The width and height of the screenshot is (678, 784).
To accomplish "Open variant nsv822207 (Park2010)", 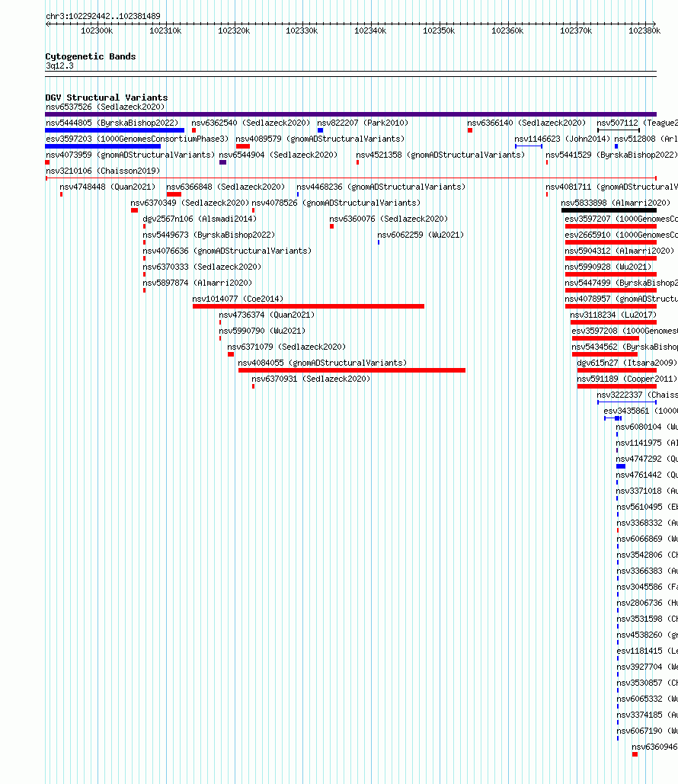I will 363,123.
